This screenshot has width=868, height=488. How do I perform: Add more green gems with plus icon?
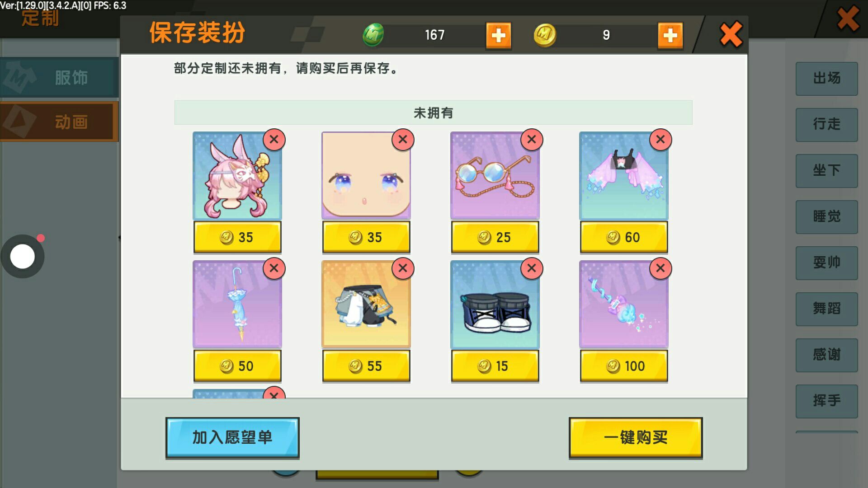[x=499, y=35]
